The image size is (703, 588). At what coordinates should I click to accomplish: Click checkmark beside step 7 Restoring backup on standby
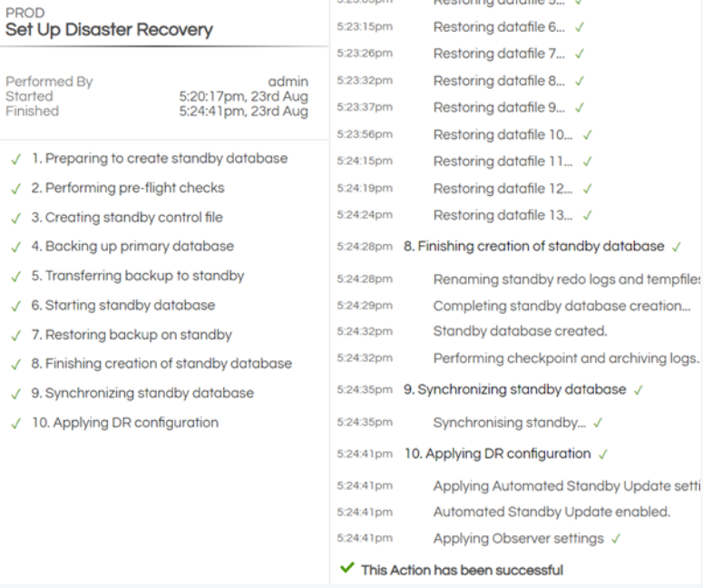click(x=16, y=336)
